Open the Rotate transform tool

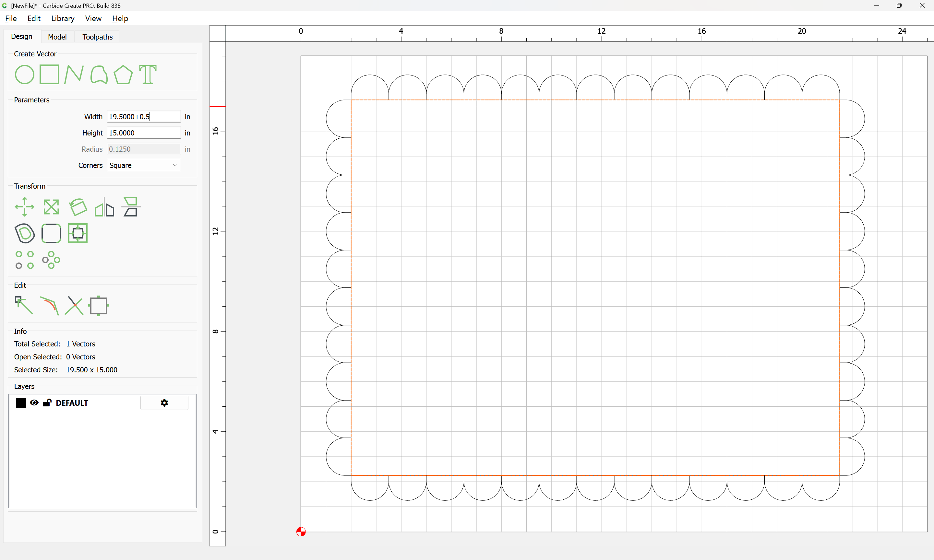click(x=78, y=207)
